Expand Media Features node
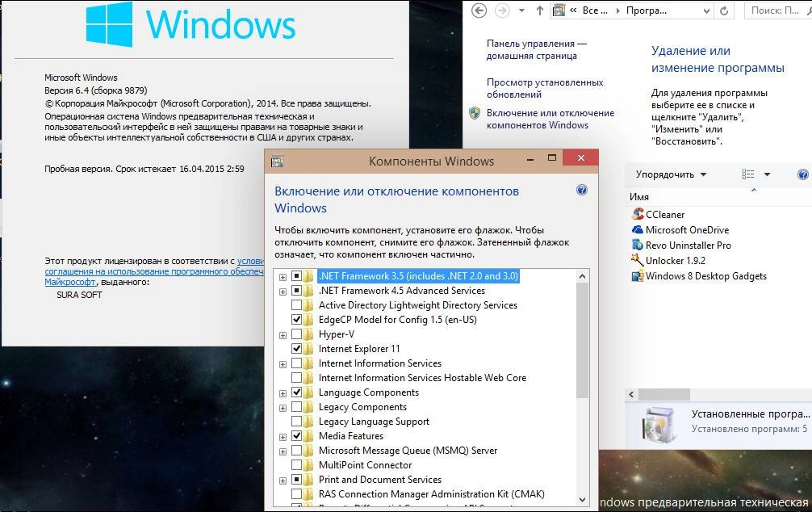This screenshot has width=812, height=512. click(283, 437)
